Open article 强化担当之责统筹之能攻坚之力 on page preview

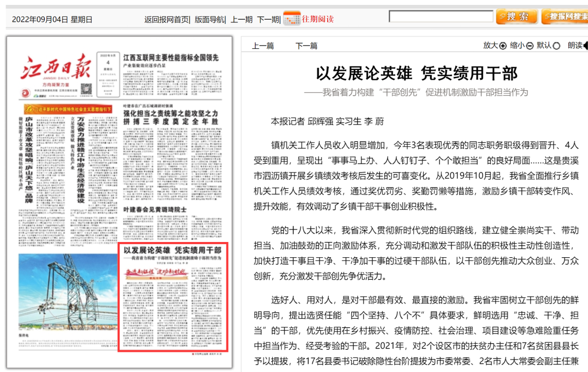(x=170, y=114)
